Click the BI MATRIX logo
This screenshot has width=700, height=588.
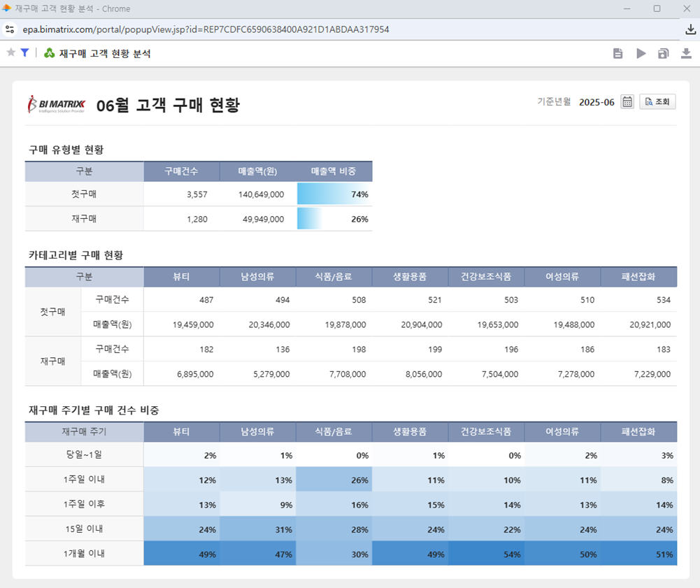point(56,104)
